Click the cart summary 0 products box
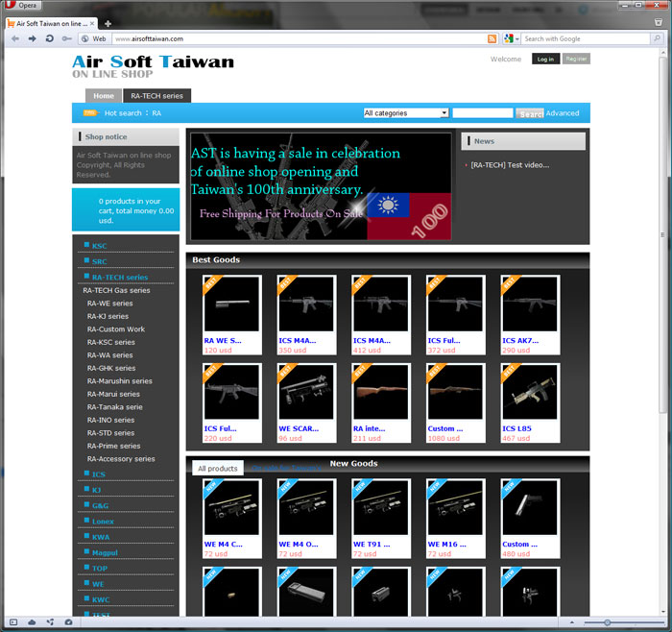The height and width of the screenshot is (632, 672). (126, 210)
